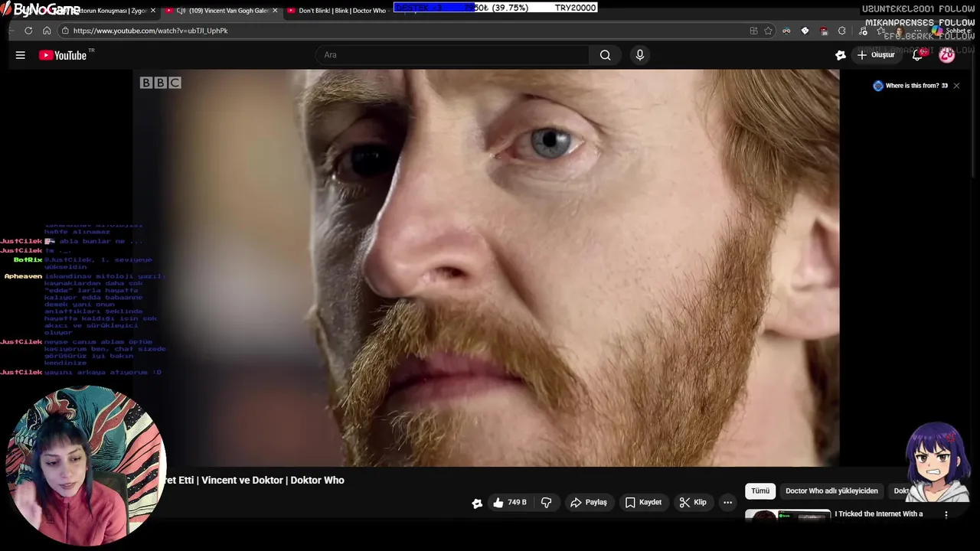Click the browser home icon
This screenshot has height=551, width=980.
point(47,31)
